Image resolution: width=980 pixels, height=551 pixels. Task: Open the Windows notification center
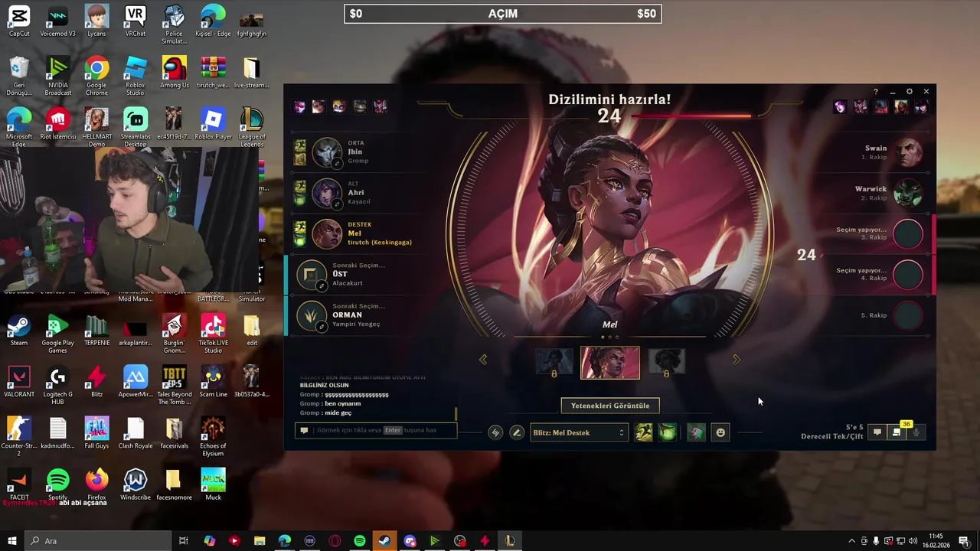(963, 541)
